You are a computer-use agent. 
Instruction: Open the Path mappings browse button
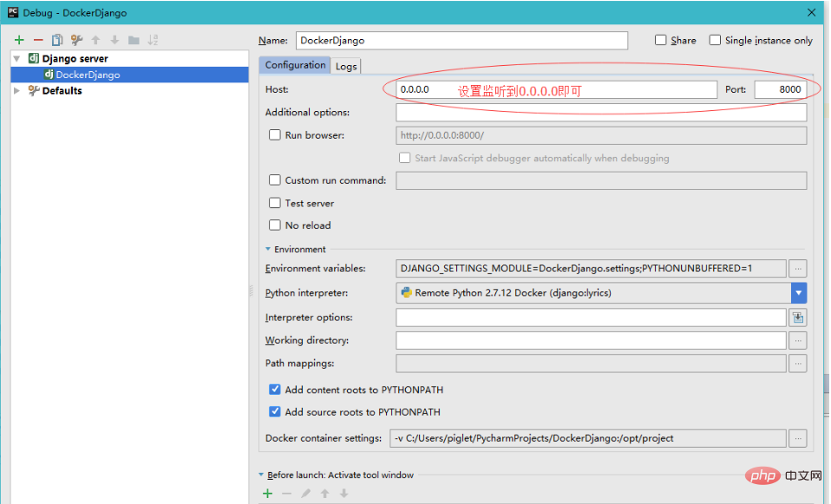coord(798,363)
